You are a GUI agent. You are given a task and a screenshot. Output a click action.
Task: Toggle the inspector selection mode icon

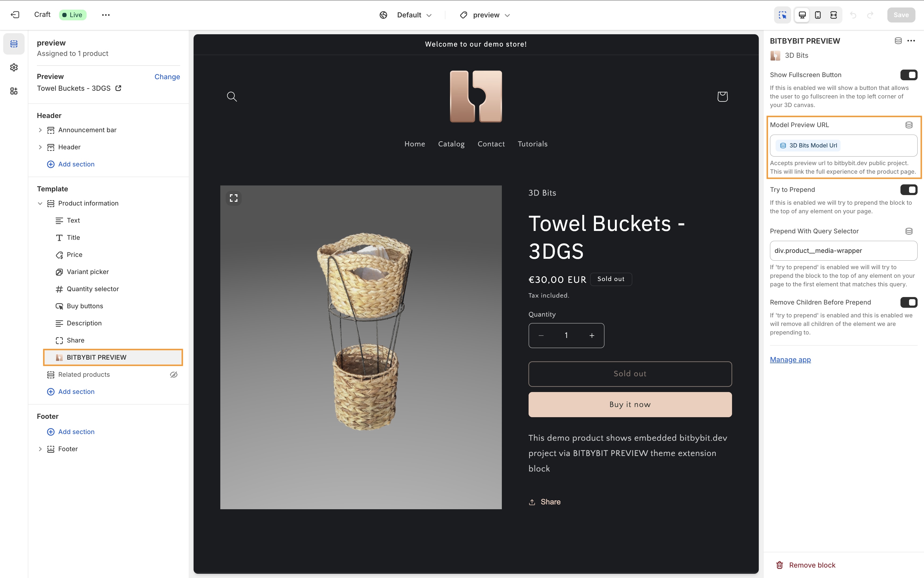[x=783, y=15]
